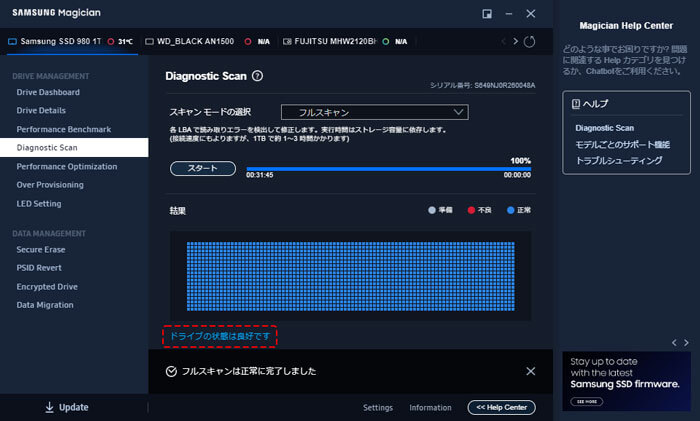The height and width of the screenshot is (421, 700).
Task: Click the blue 正常 legend dot
Action: pos(510,210)
